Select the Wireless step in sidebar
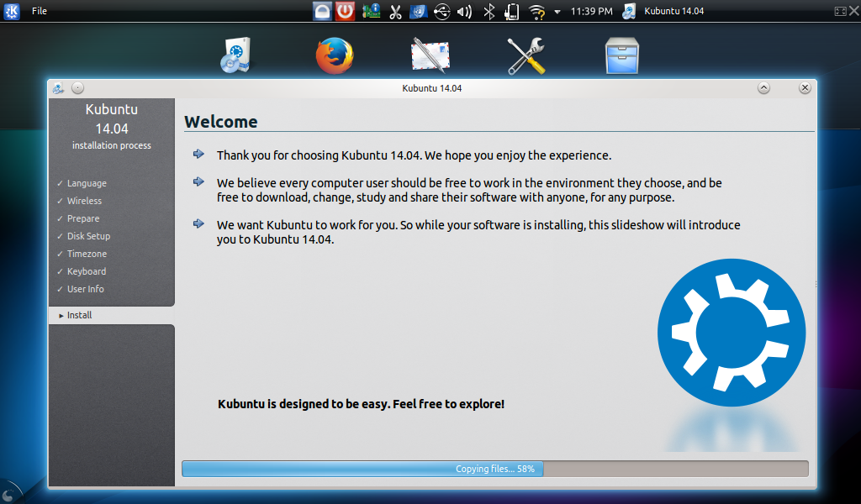The width and height of the screenshot is (861, 504). click(84, 201)
